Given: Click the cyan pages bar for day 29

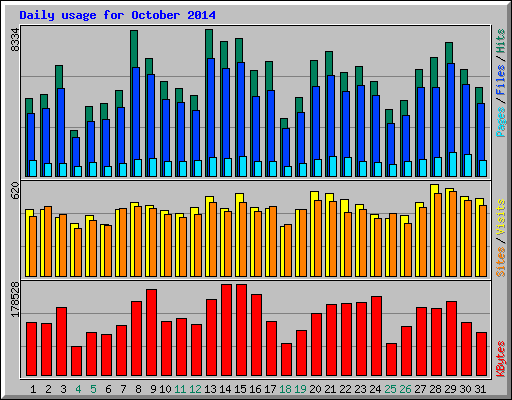Looking at the screenshot, I should point(453,164).
